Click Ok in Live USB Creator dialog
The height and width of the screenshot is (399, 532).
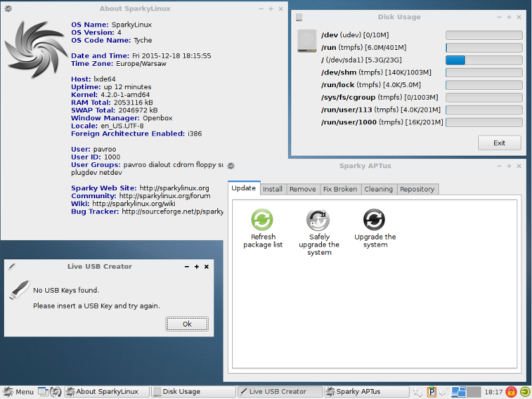coord(187,324)
